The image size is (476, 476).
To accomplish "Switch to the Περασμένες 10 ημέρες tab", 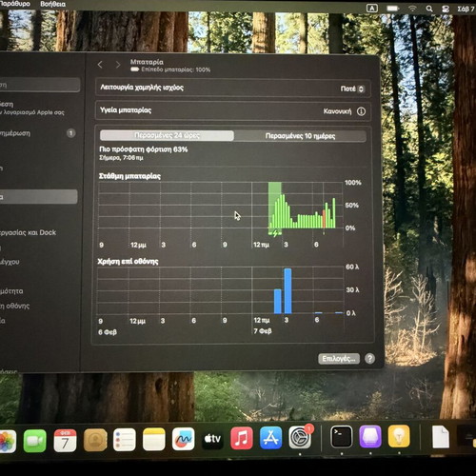I will click(300, 136).
